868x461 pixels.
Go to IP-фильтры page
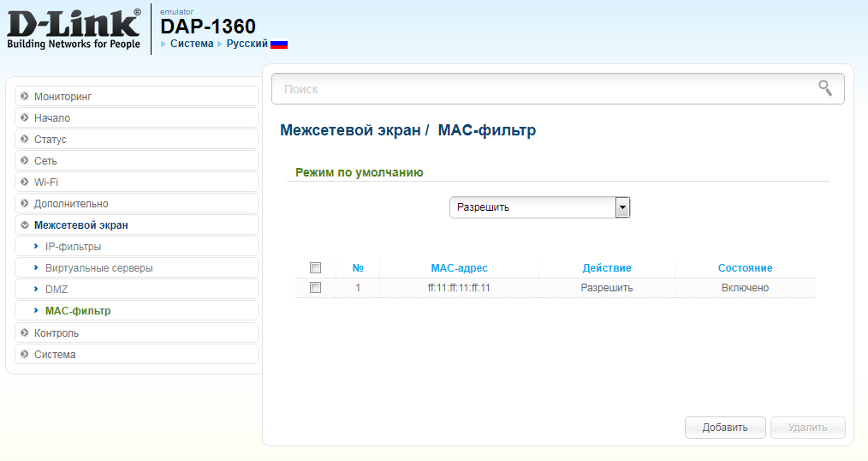pyautogui.click(x=136, y=247)
